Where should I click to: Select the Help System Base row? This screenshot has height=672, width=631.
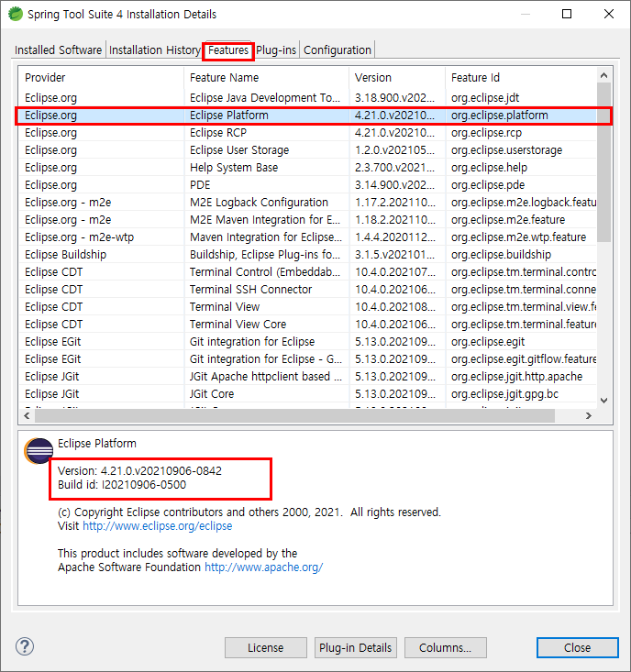(307, 168)
